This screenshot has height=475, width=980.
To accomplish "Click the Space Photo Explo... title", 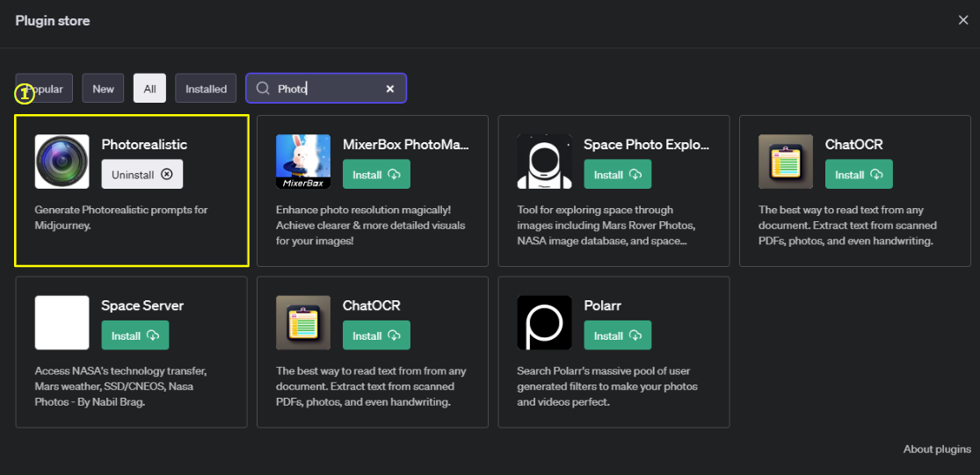I will [x=647, y=144].
